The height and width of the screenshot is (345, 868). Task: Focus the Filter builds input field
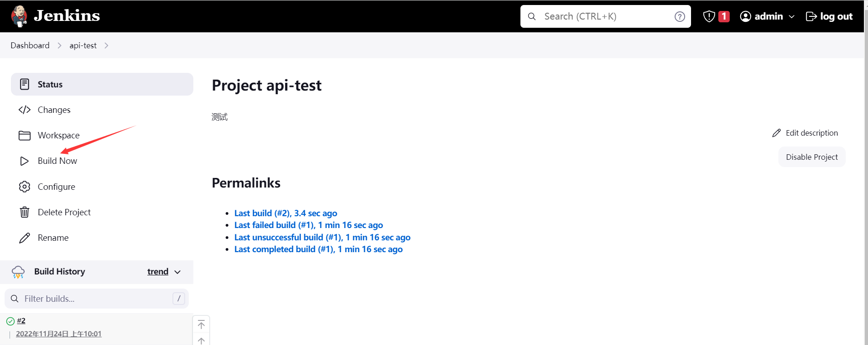pos(96,299)
